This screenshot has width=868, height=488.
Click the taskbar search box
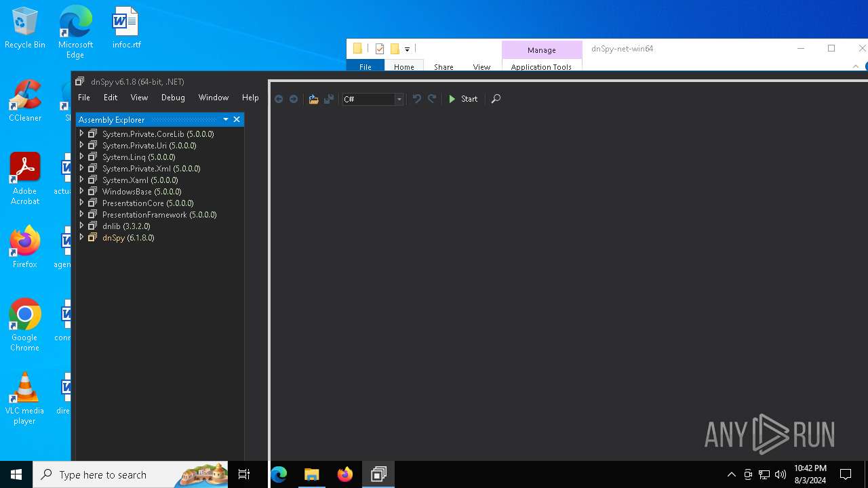click(x=131, y=474)
